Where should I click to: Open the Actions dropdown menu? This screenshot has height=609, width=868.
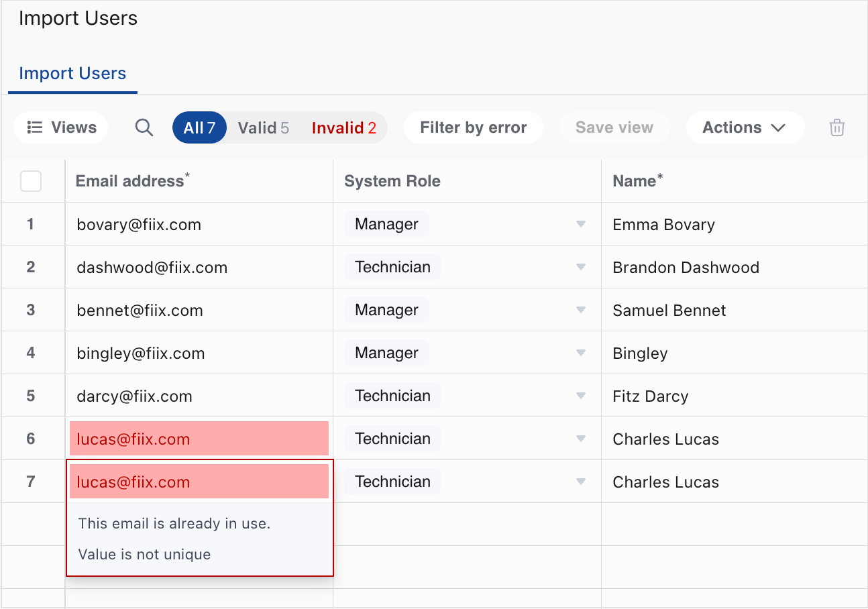[744, 127]
